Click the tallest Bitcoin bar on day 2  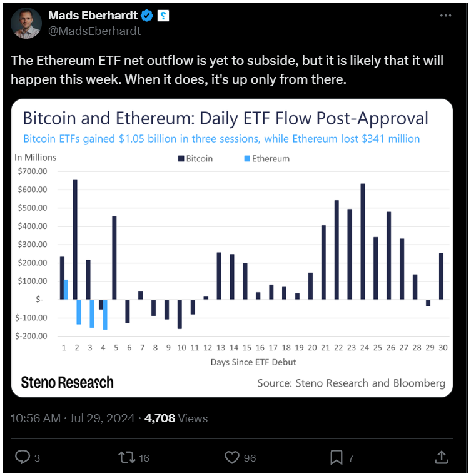pos(75,240)
